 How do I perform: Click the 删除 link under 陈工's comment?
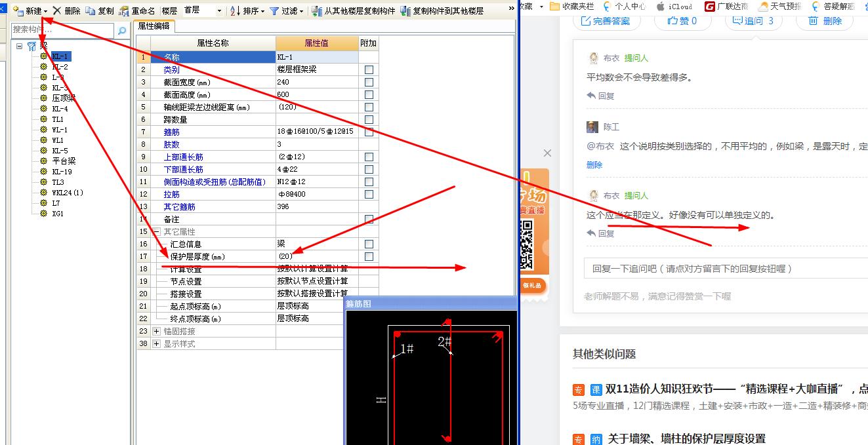tap(594, 165)
